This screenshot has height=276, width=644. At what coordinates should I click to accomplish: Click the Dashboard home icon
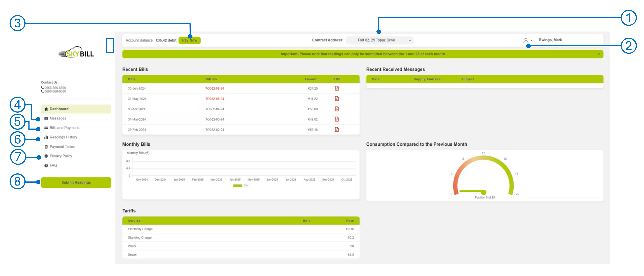coord(46,109)
